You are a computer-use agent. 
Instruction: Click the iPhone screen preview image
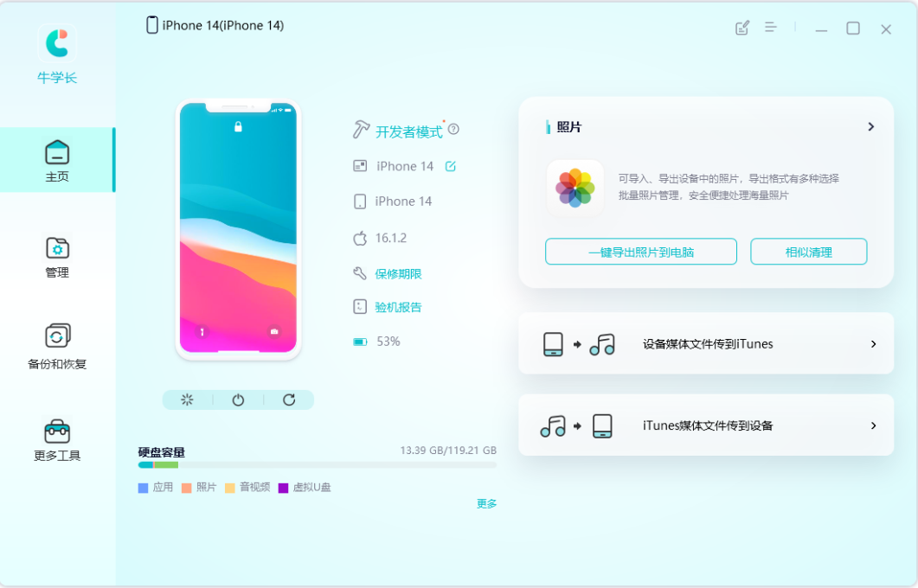238,228
